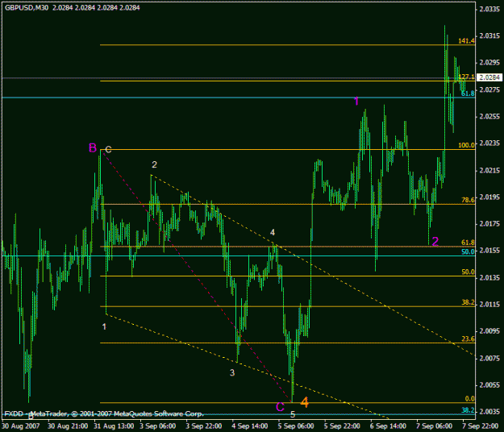Click the 23.6 Fibonacci level label
504x432 pixels.
(468, 339)
